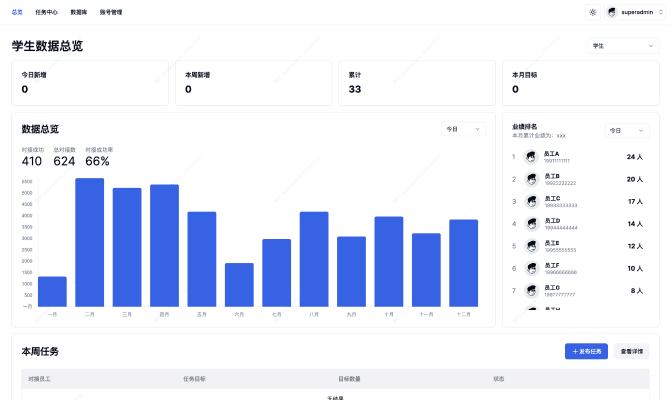The image size is (672, 400).
Task: Click the 二月 bar in chart
Action: tap(90, 242)
